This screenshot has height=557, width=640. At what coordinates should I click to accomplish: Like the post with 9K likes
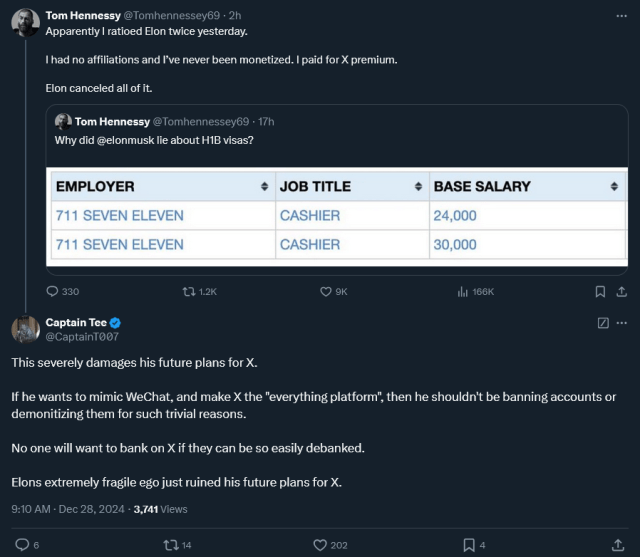tap(333, 291)
